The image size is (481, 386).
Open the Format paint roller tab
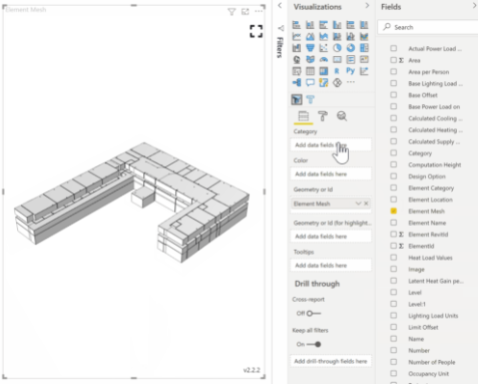322,116
